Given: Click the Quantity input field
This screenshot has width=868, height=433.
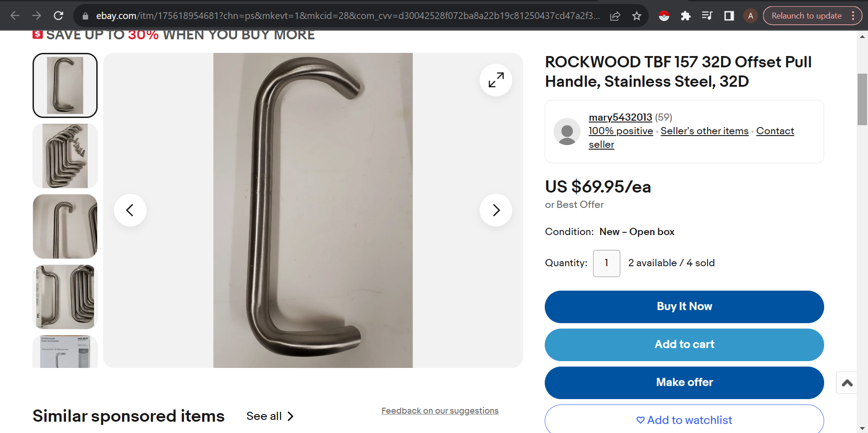Looking at the screenshot, I should tap(606, 264).
